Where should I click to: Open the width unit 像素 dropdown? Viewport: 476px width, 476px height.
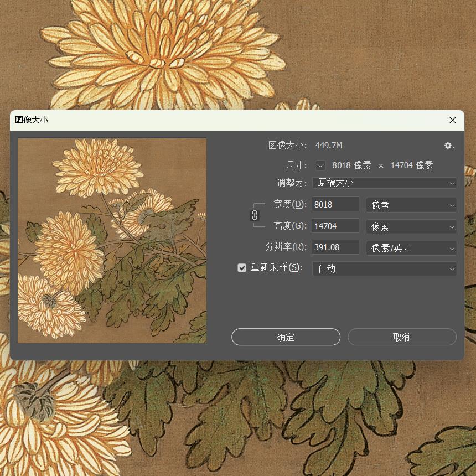click(x=411, y=205)
